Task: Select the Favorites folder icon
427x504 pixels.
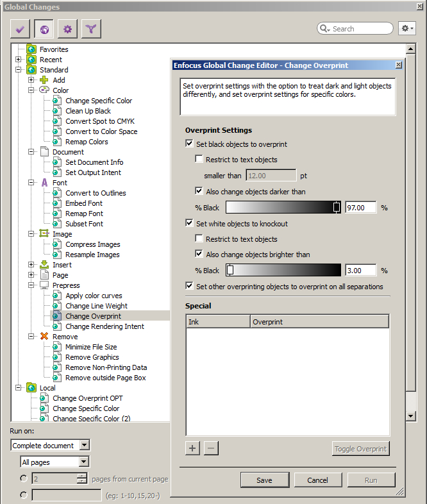Action: pos(31,49)
